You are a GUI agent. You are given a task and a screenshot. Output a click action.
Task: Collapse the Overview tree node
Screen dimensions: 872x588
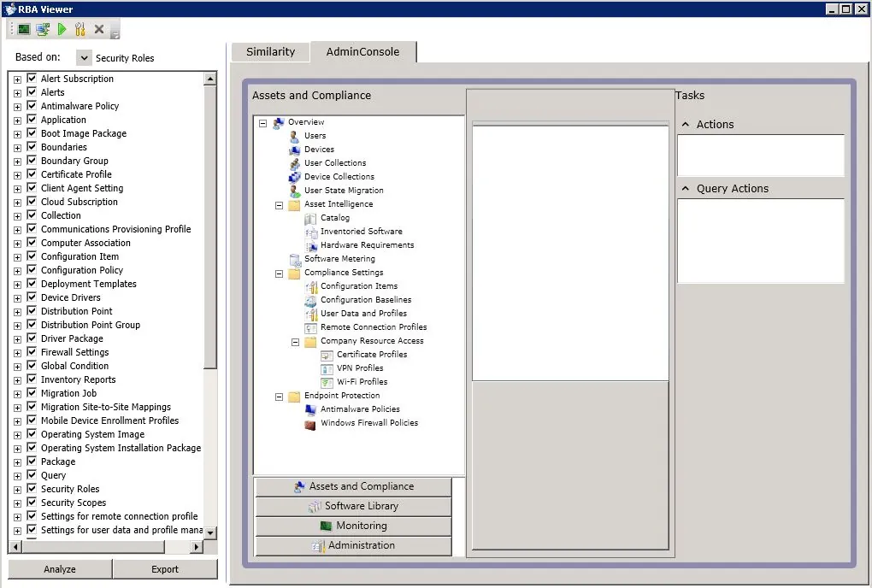(x=263, y=123)
